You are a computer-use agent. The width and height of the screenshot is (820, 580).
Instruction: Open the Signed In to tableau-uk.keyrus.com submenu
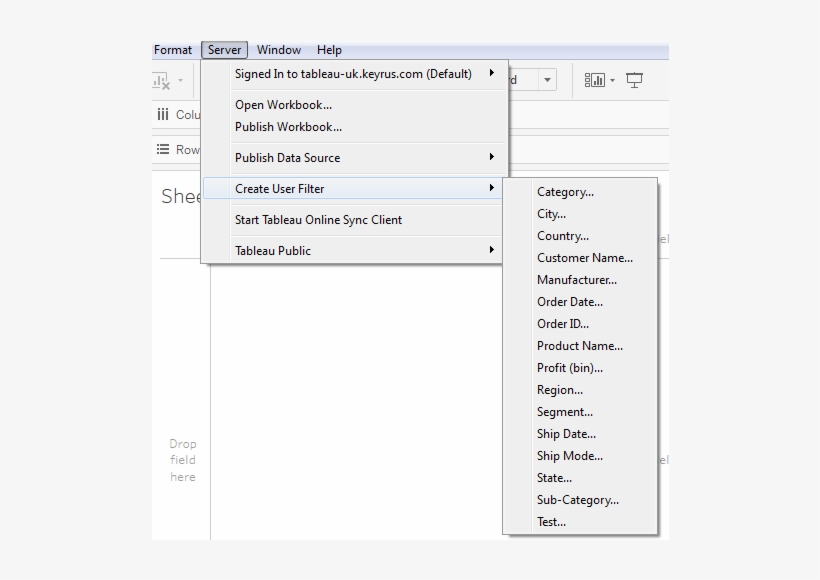355,74
